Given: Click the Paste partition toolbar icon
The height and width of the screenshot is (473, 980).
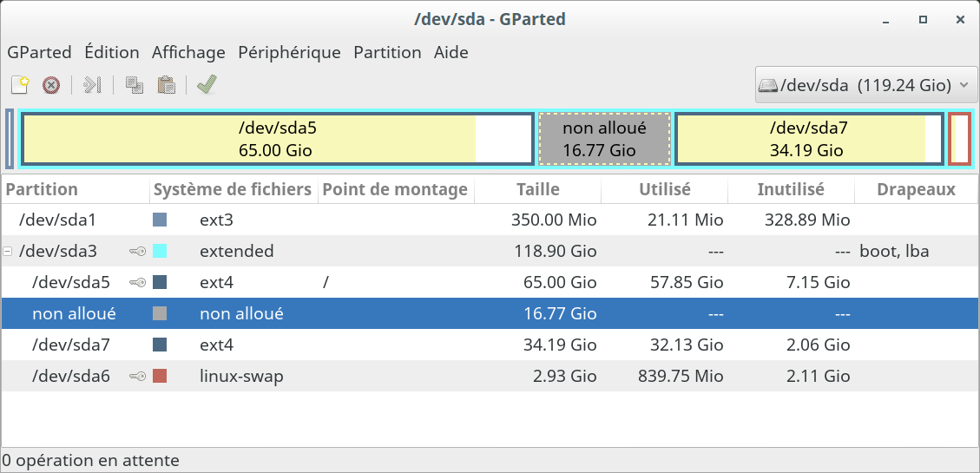Looking at the screenshot, I should (x=166, y=84).
